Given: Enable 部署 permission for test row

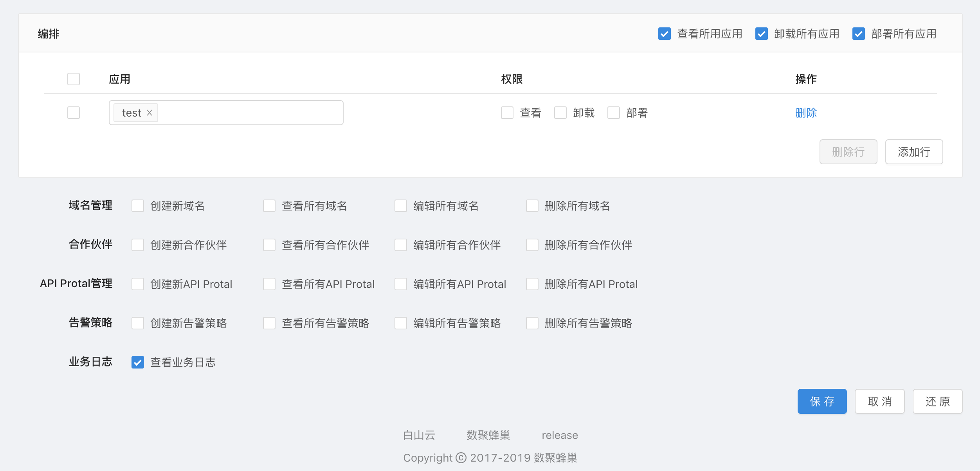Looking at the screenshot, I should pyautogui.click(x=614, y=113).
